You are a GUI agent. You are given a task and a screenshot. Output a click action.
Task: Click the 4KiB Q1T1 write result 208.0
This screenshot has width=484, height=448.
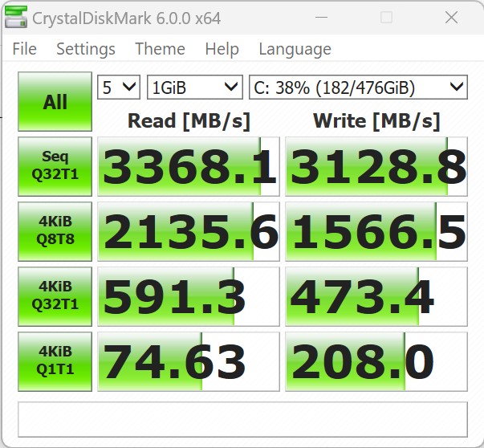[376, 361]
